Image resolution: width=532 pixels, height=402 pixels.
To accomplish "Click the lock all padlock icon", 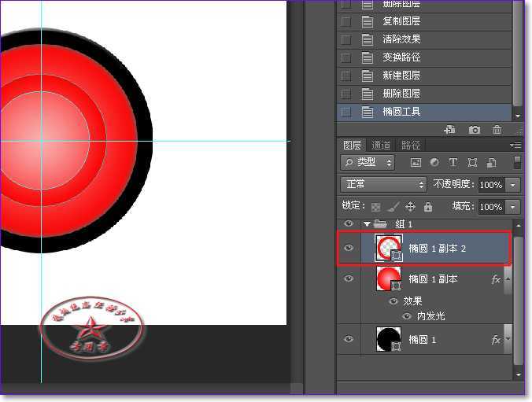I will [427, 207].
